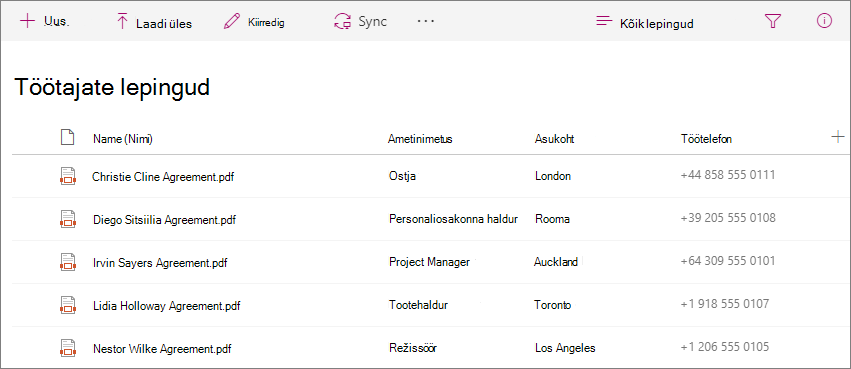This screenshot has width=851, height=369.
Task: Click phone number +44 858 555 0111
Action: 728,175
